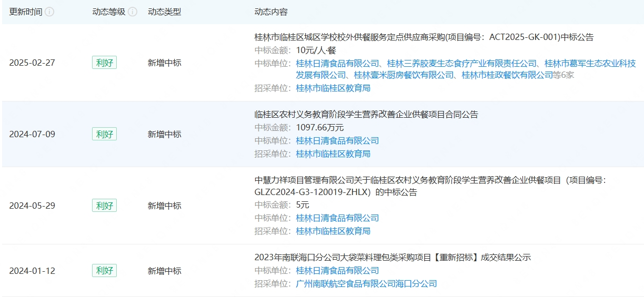Click the 动态类型 column header
644x297 pixels.
click(x=164, y=12)
